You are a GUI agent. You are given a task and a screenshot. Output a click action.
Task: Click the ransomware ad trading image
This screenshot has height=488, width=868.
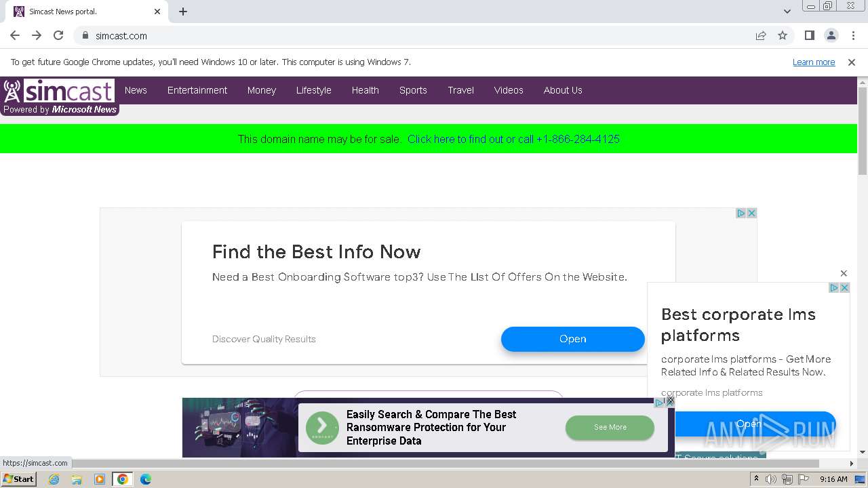[x=240, y=428]
